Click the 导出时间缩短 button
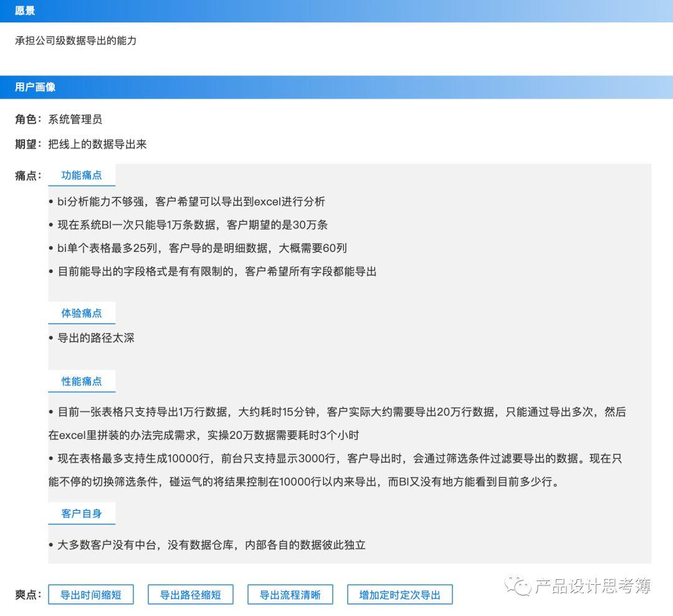This screenshot has width=673, height=616. point(91,594)
